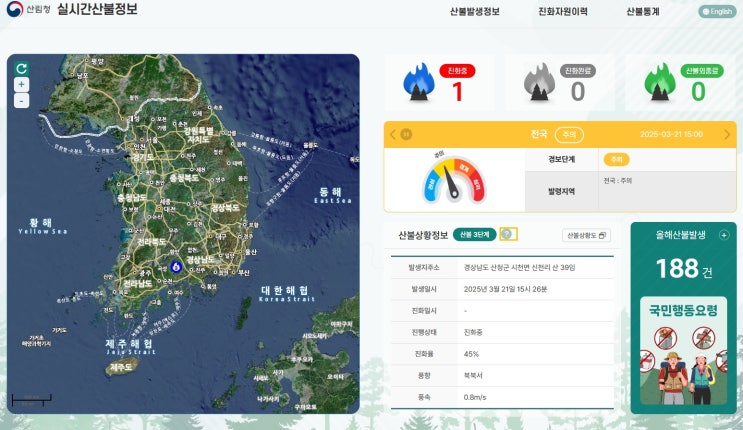Click the map scale bar
743x430 pixels.
[31, 400]
